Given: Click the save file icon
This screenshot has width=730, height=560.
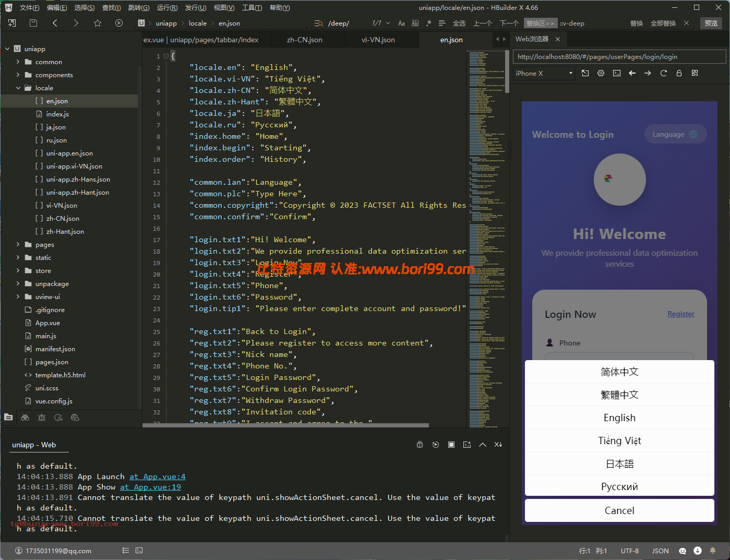Looking at the screenshot, I should 33,23.
